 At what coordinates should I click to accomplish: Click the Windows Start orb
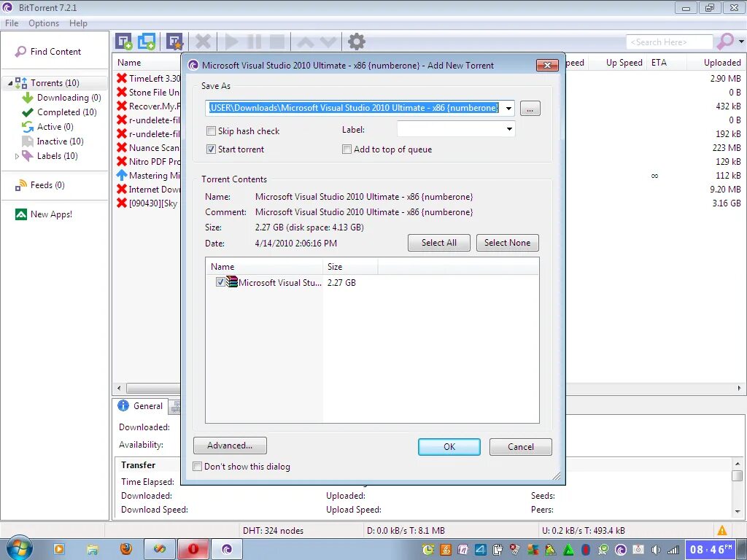[x=19, y=548]
